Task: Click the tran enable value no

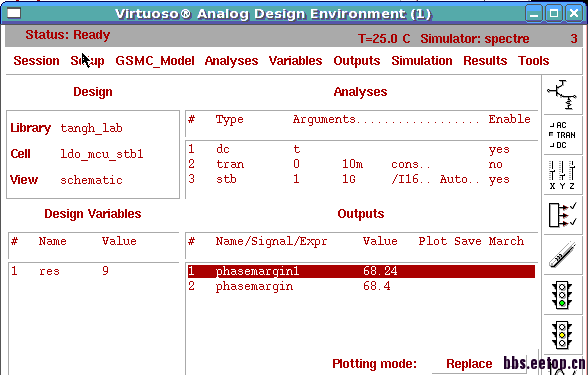Action: coord(495,164)
